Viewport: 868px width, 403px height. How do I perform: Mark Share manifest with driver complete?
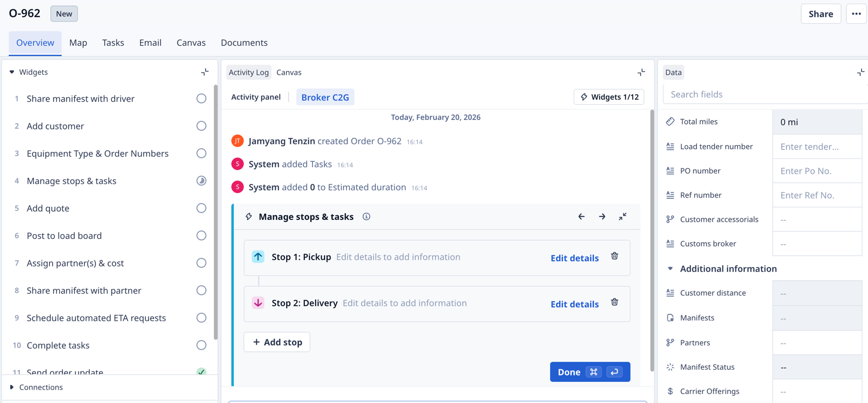[x=202, y=99]
